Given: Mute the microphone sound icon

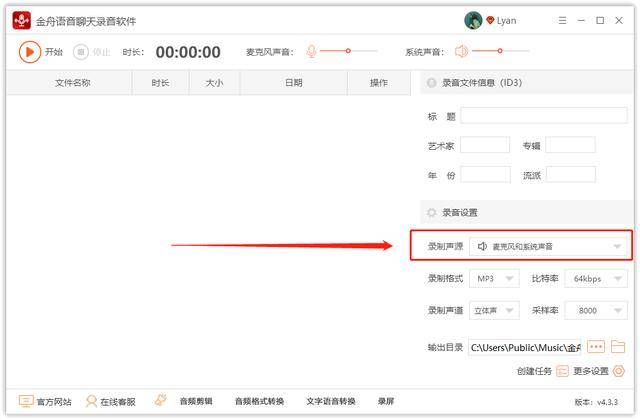Looking at the screenshot, I should [x=311, y=51].
